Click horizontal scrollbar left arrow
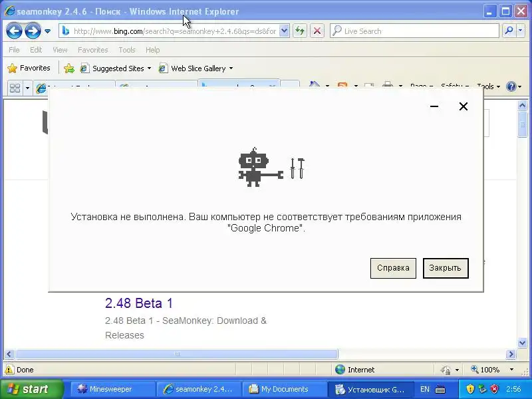This screenshot has width=532, height=399. (9, 354)
